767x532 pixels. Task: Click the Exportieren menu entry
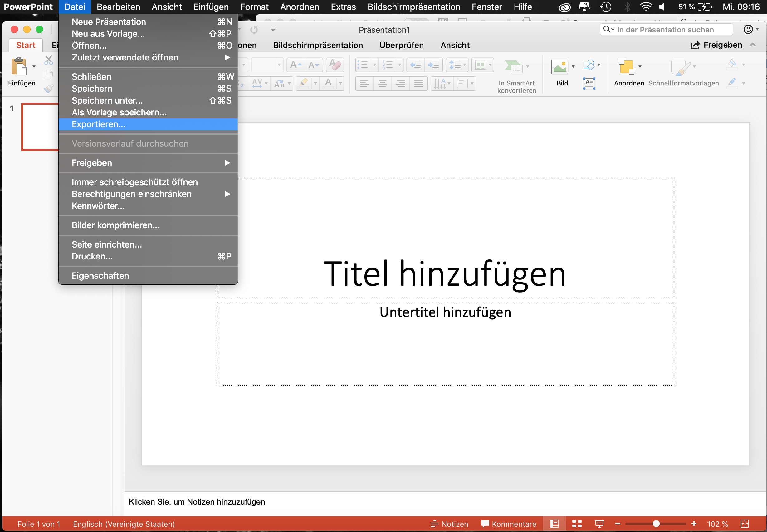coord(99,124)
